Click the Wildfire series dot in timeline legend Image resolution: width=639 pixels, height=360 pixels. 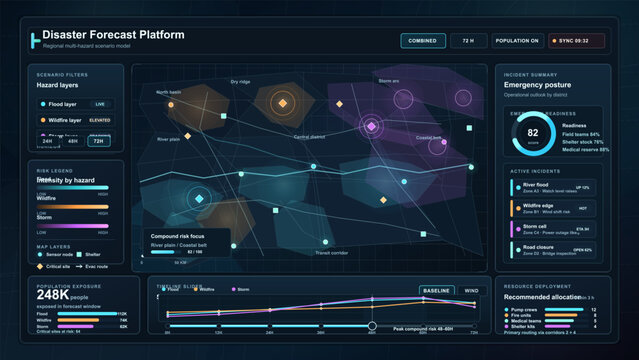196,289
